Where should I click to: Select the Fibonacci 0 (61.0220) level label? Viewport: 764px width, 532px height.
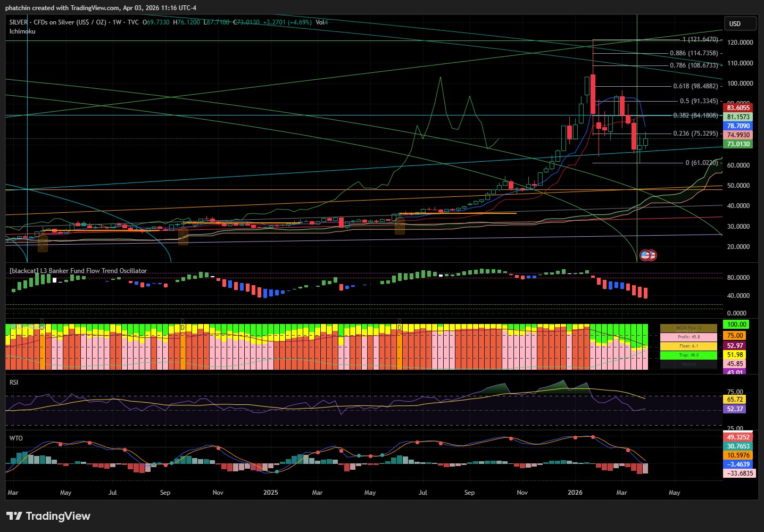[x=701, y=163]
